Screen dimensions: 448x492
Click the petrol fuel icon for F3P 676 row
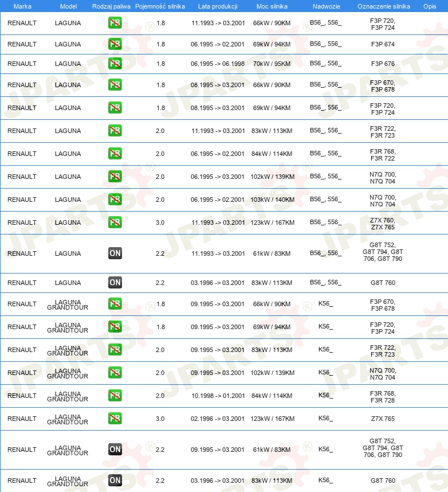point(115,64)
